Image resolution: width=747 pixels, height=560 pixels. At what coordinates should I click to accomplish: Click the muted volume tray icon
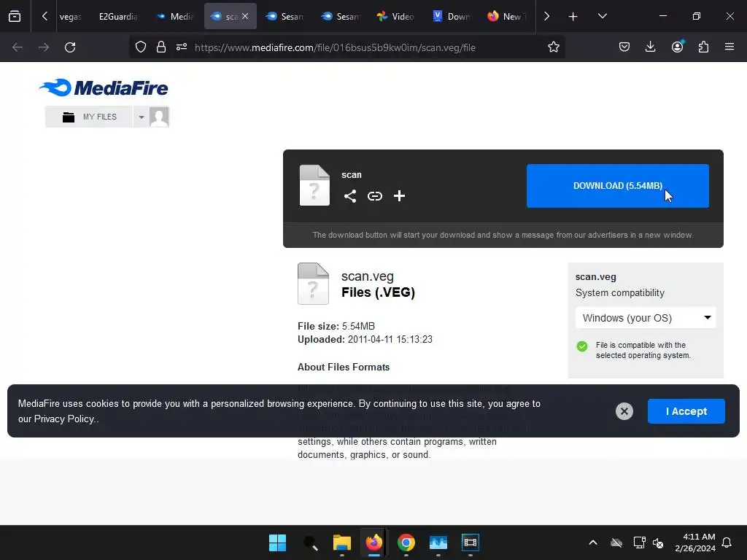[658, 542]
